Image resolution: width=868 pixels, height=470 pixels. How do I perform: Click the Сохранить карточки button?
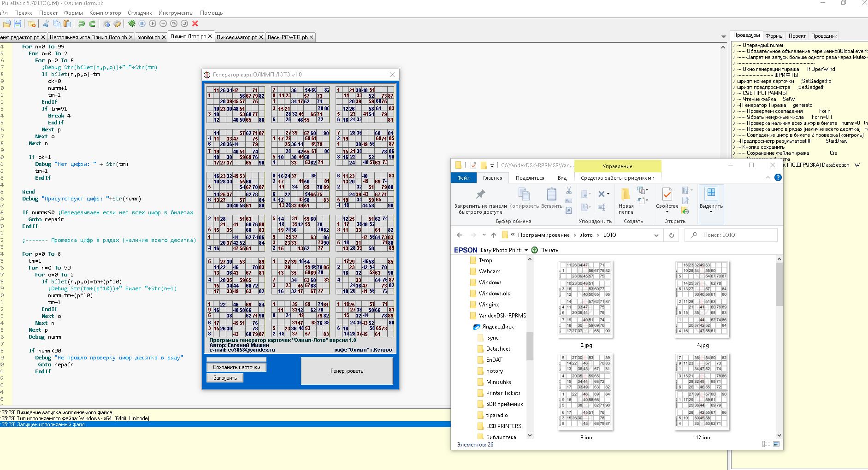pyautogui.click(x=236, y=367)
